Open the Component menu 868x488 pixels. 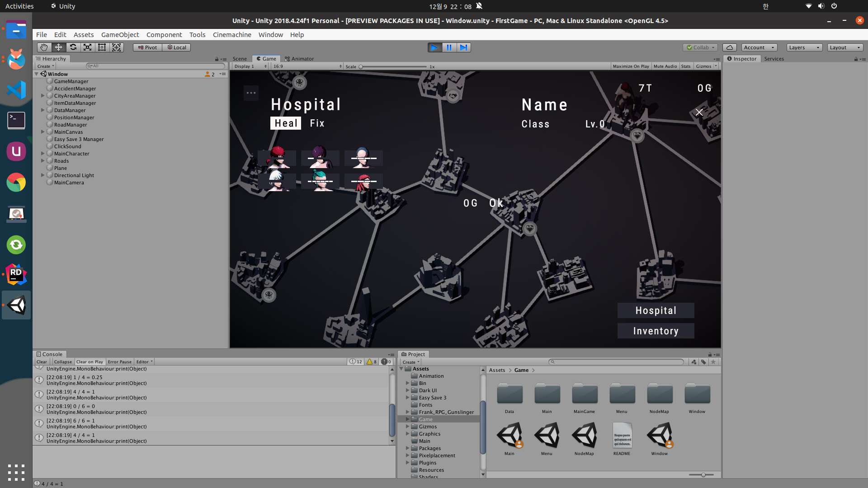point(164,35)
